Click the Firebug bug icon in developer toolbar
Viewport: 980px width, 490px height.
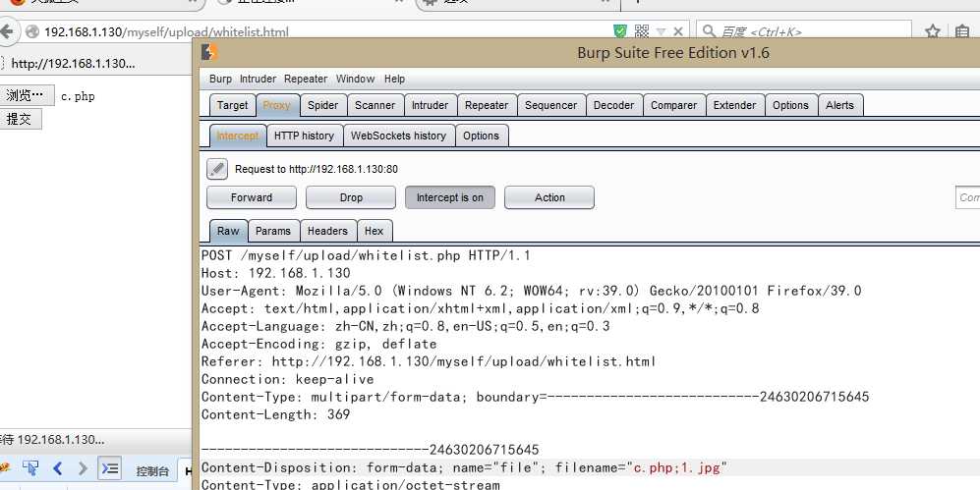(5, 467)
